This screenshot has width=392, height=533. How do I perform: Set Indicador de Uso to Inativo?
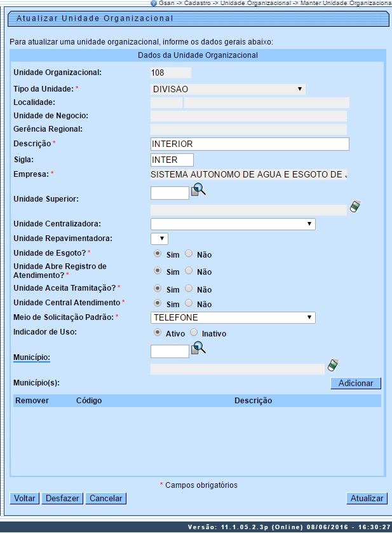pyautogui.click(x=194, y=333)
